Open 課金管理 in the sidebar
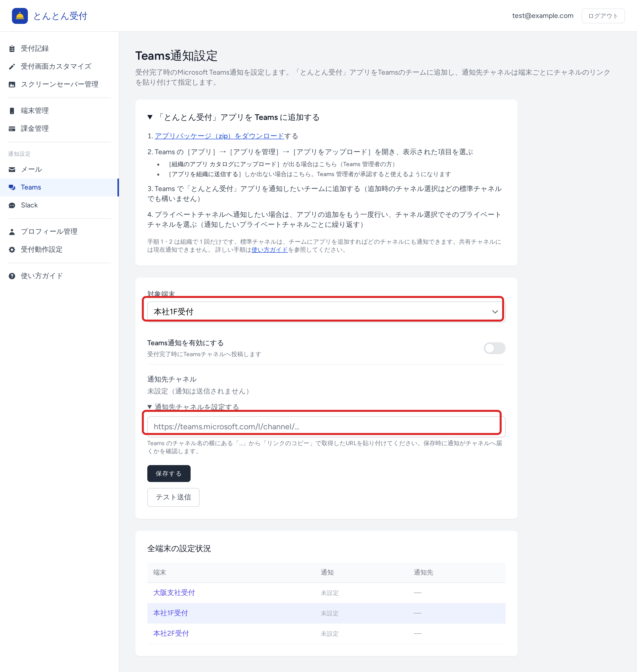Screen dimensions: 637x672 [59, 129]
